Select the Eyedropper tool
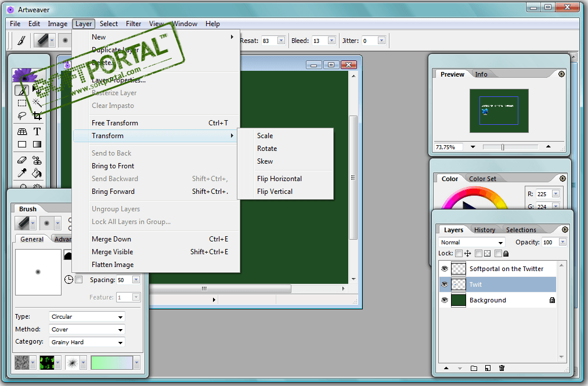The width and height of the screenshot is (588, 386). (x=22, y=174)
